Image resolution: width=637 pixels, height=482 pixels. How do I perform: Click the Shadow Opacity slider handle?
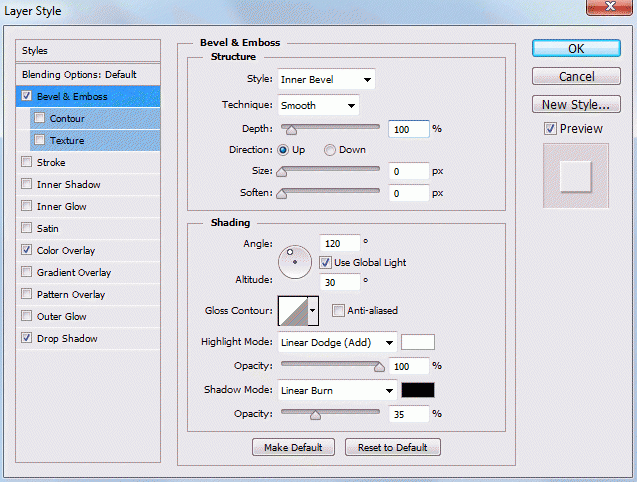(315, 415)
